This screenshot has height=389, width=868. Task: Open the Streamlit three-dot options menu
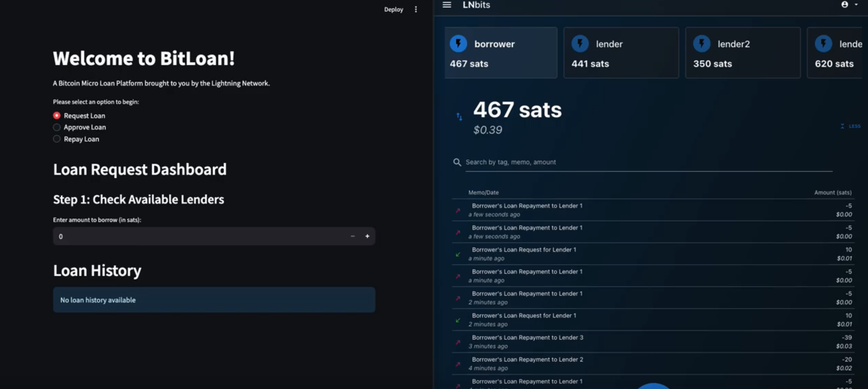click(416, 10)
